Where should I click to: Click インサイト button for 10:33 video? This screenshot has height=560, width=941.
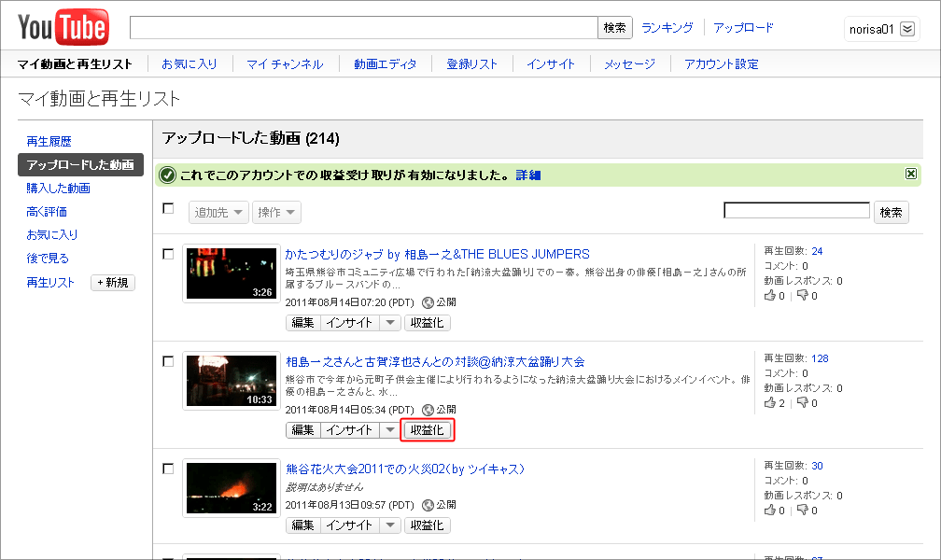click(x=350, y=430)
